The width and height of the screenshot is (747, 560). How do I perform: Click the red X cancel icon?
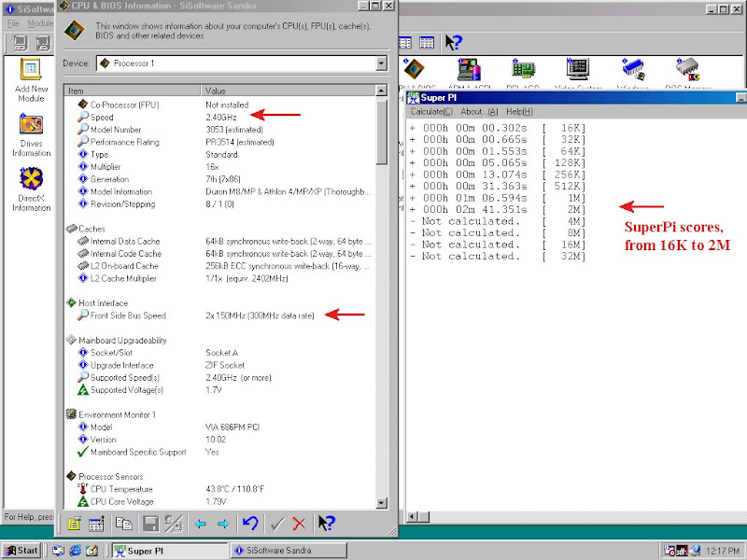299,524
